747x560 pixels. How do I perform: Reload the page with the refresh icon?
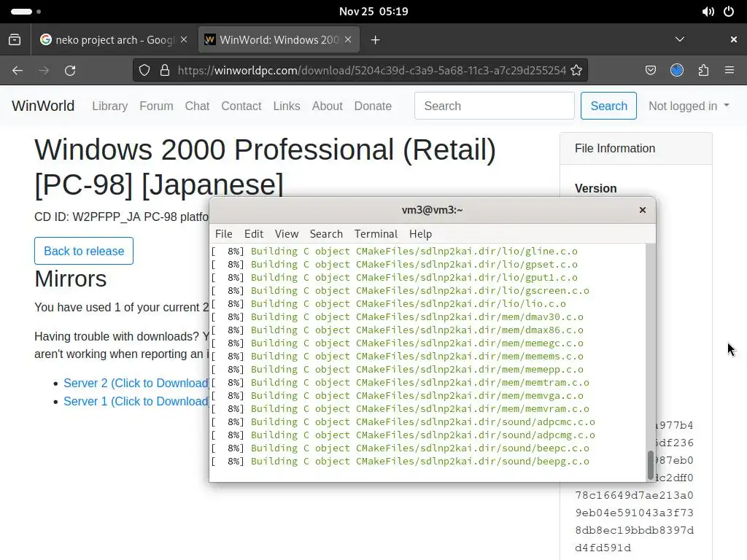[x=70, y=71]
